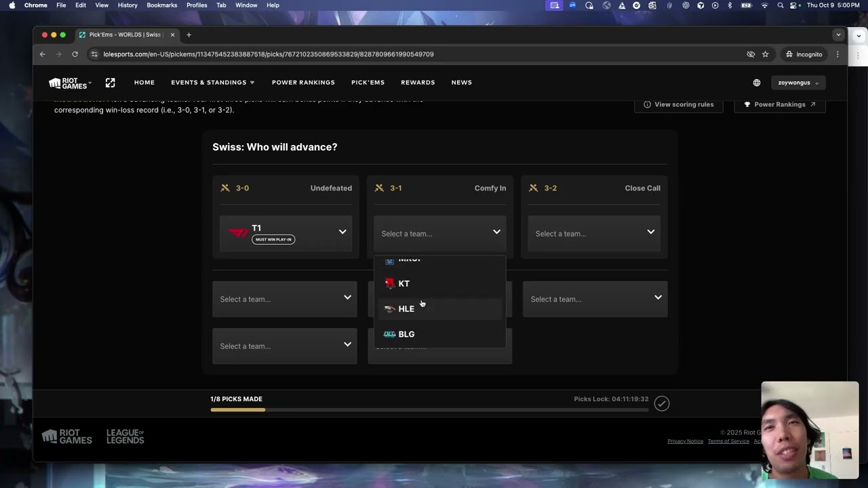Image resolution: width=868 pixels, height=488 pixels.
Task: Click the "Undefeated" label
Action: (331, 188)
